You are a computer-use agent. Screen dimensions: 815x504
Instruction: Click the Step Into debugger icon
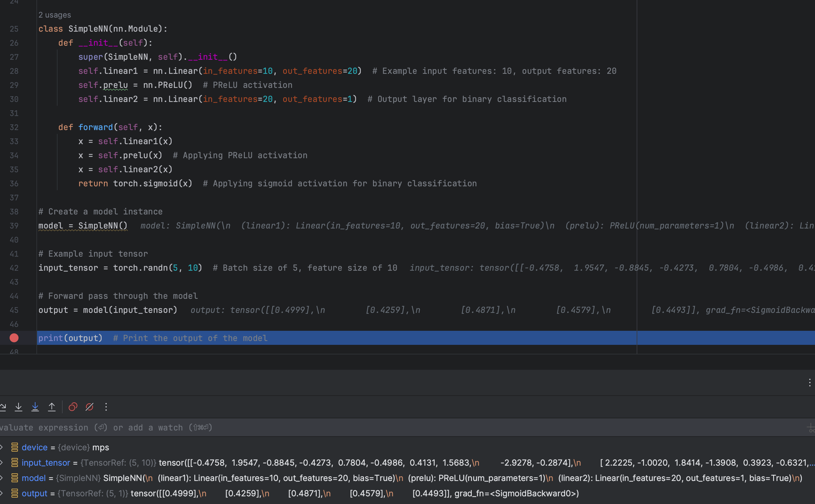pyautogui.click(x=19, y=407)
